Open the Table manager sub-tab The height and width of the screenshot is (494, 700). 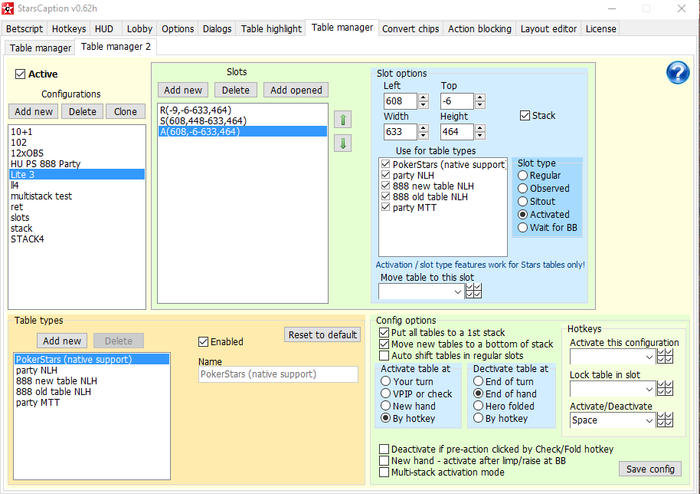pos(40,47)
